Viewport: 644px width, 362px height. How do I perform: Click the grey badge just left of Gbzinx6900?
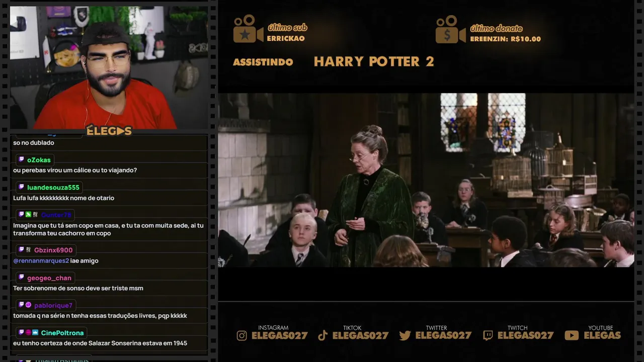28,250
